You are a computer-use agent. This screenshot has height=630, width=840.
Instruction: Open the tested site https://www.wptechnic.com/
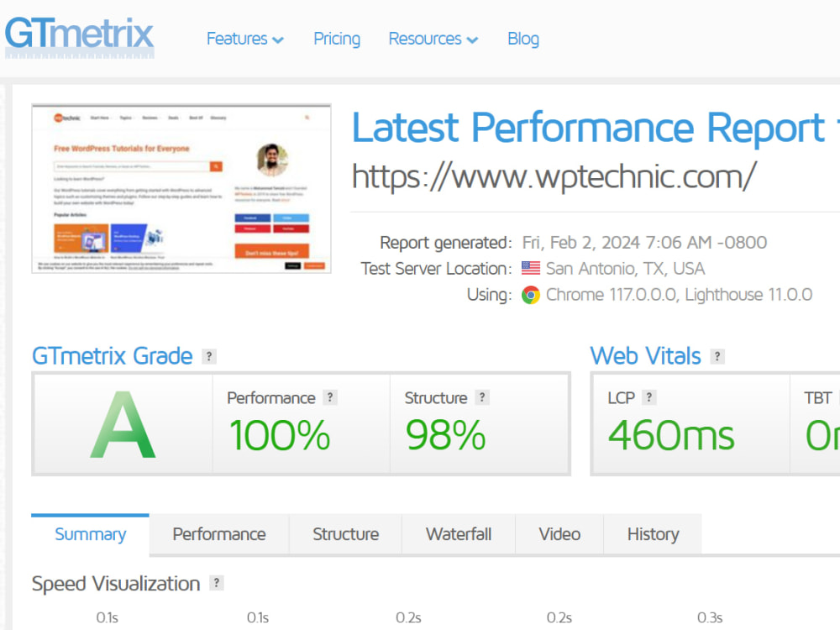554,176
